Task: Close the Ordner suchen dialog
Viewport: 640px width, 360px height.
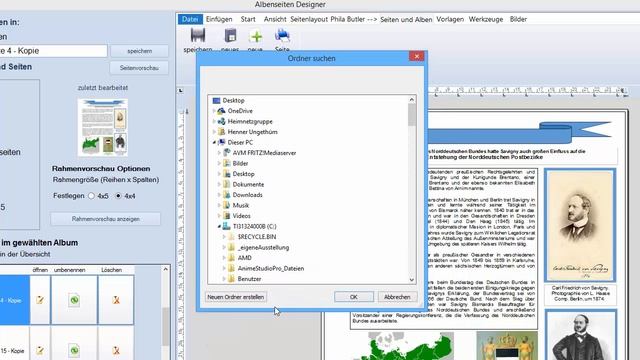Action: 417,56
